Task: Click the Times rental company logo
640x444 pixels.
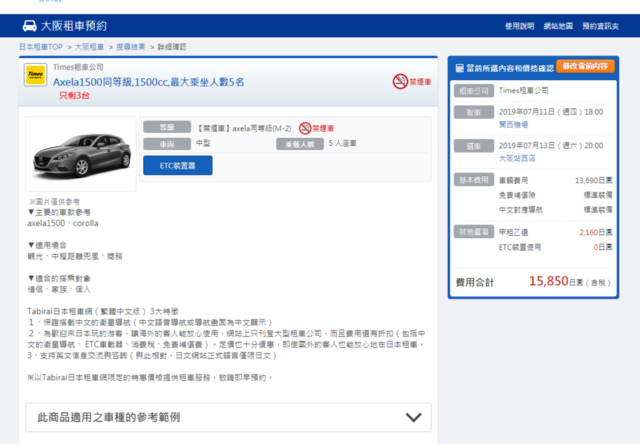Action: point(36,75)
